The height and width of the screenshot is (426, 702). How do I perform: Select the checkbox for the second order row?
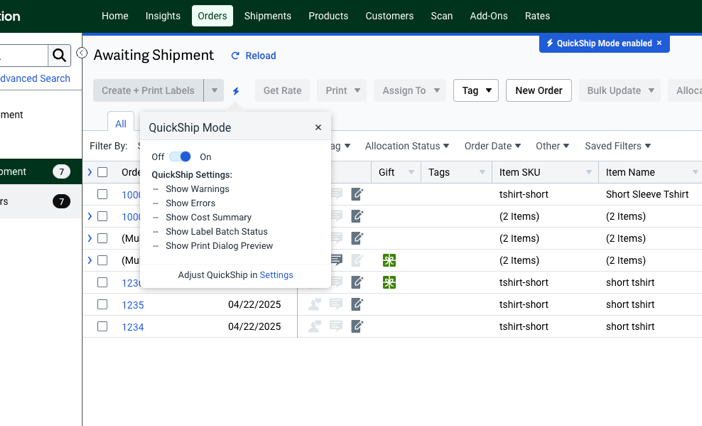coord(103,216)
